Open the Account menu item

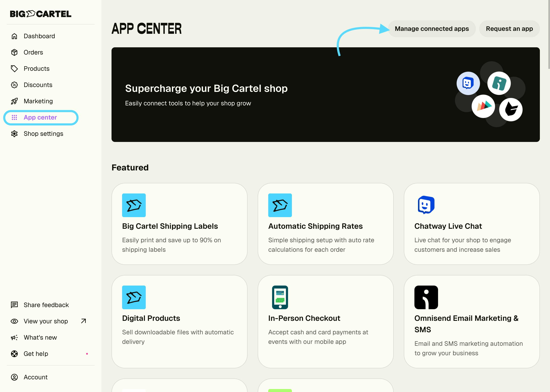pyautogui.click(x=35, y=377)
